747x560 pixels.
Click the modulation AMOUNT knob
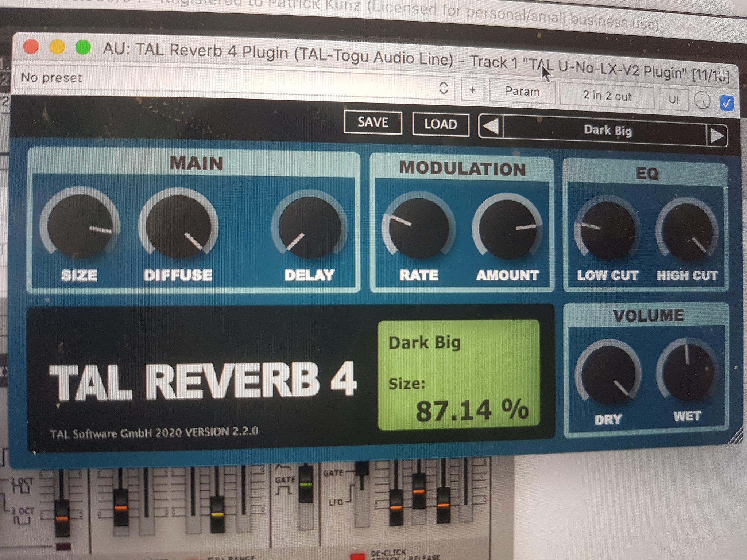[x=507, y=230]
